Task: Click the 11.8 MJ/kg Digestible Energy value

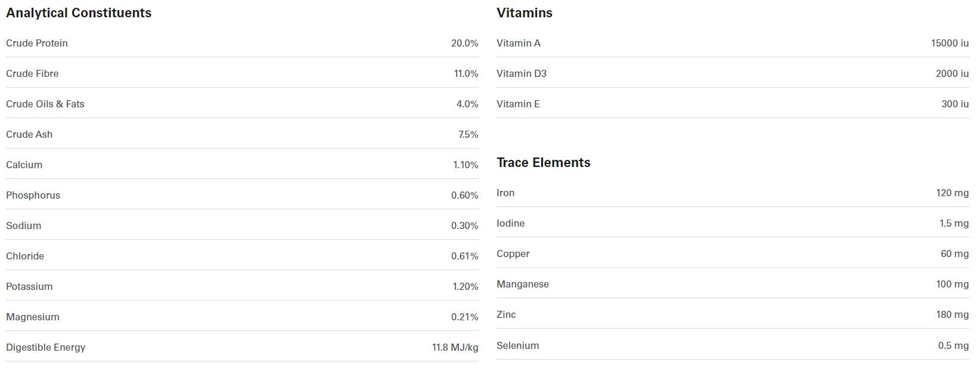Action: pos(455,348)
